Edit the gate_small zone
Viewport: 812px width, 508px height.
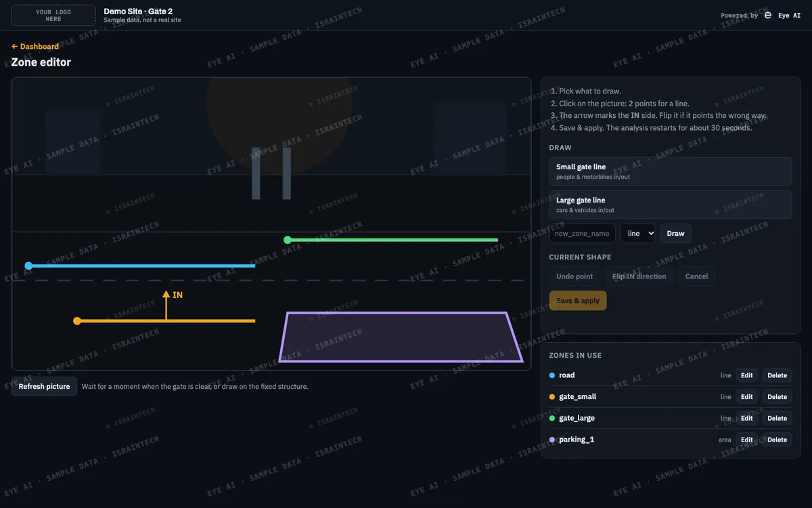click(746, 397)
